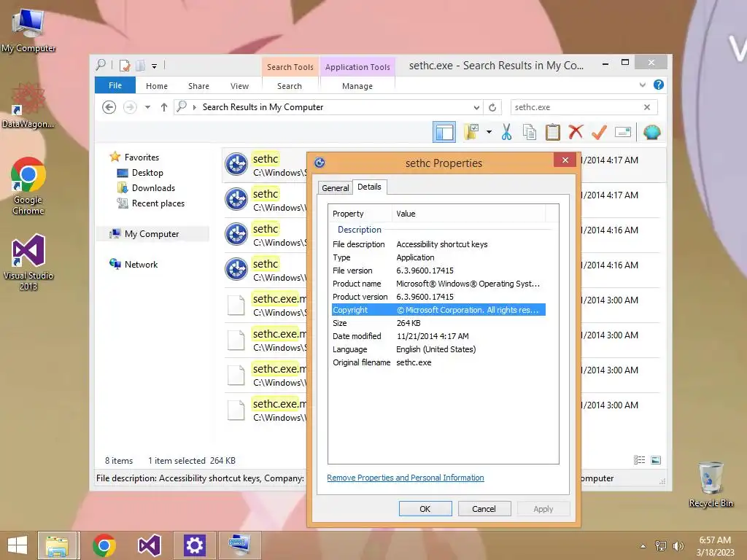Open the Manage ribbon tab
The image size is (747, 560).
(x=357, y=86)
